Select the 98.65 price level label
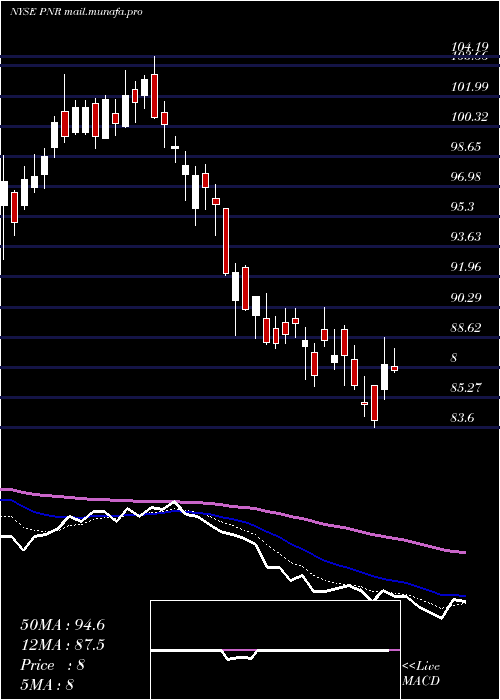This screenshot has width=500, height=700. tap(467, 147)
